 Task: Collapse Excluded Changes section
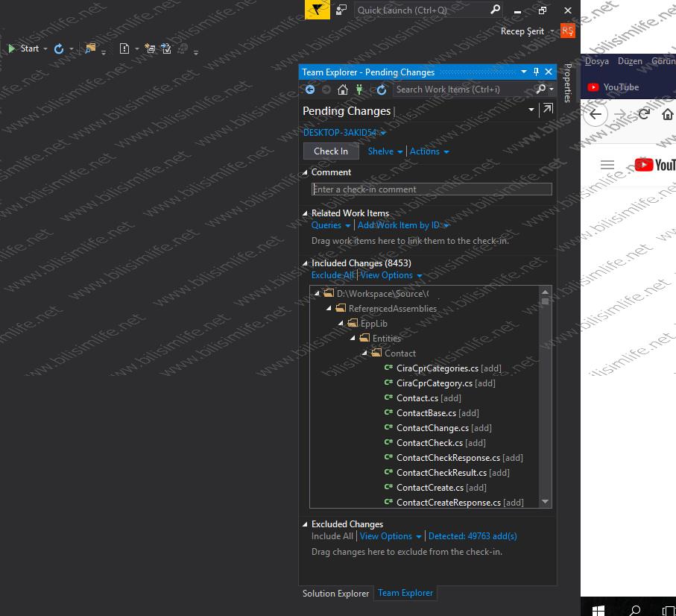[x=306, y=524]
